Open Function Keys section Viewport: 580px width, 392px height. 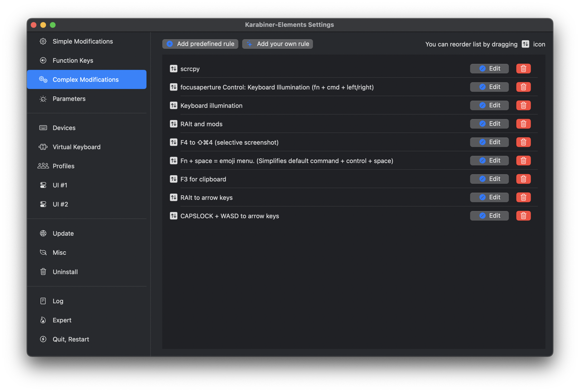87,60
